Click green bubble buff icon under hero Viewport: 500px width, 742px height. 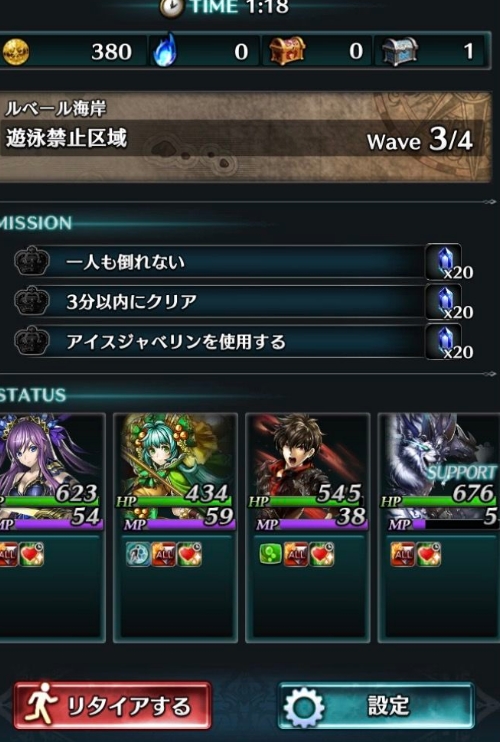coord(271,554)
